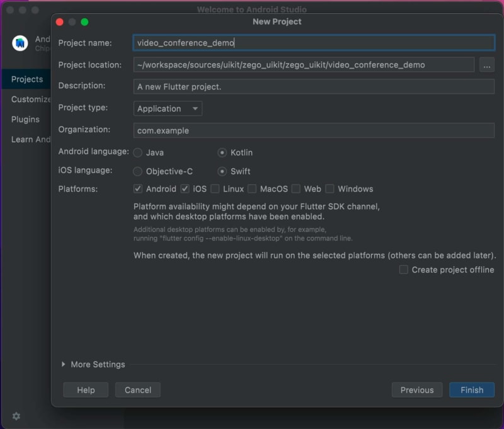The width and height of the screenshot is (504, 429).
Task: Click Finish to create the project
Action: tap(472, 390)
